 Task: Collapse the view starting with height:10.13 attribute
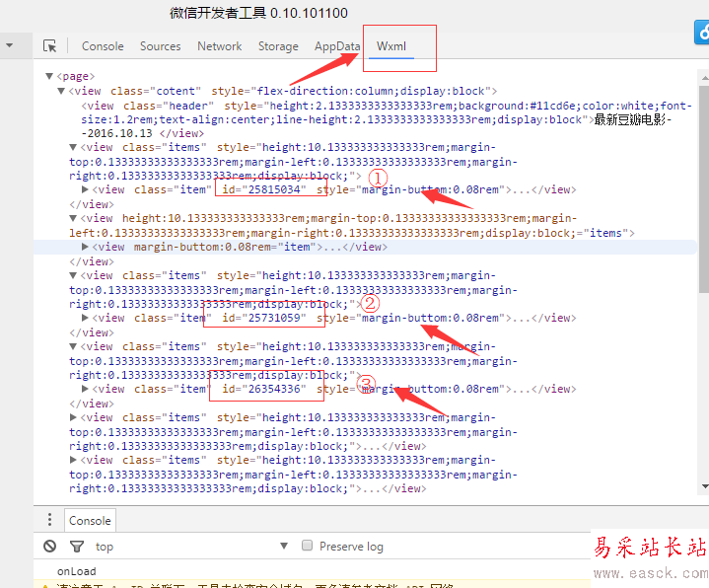[73, 218]
